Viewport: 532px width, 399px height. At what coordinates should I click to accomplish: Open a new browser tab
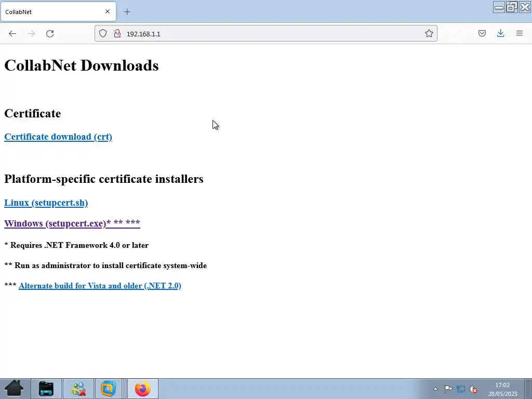point(127,12)
